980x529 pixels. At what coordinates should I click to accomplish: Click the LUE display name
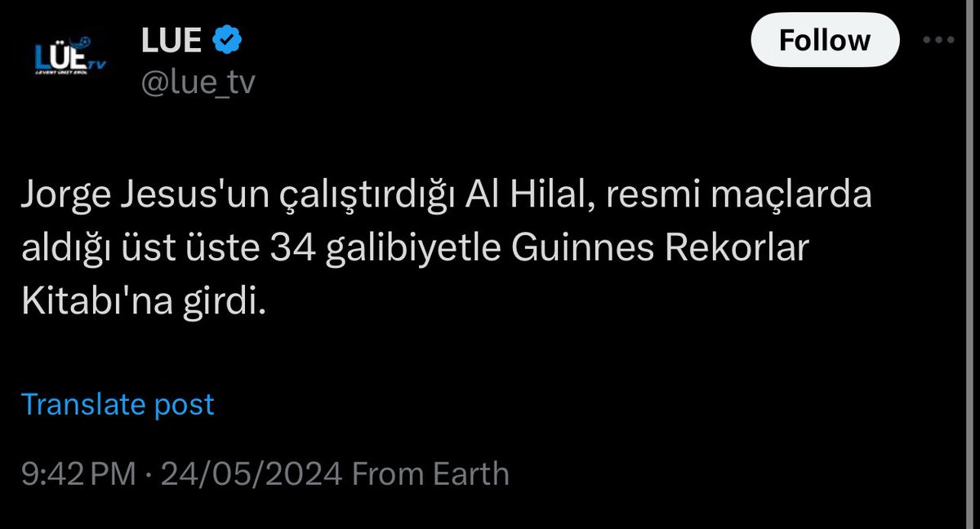pos(171,41)
